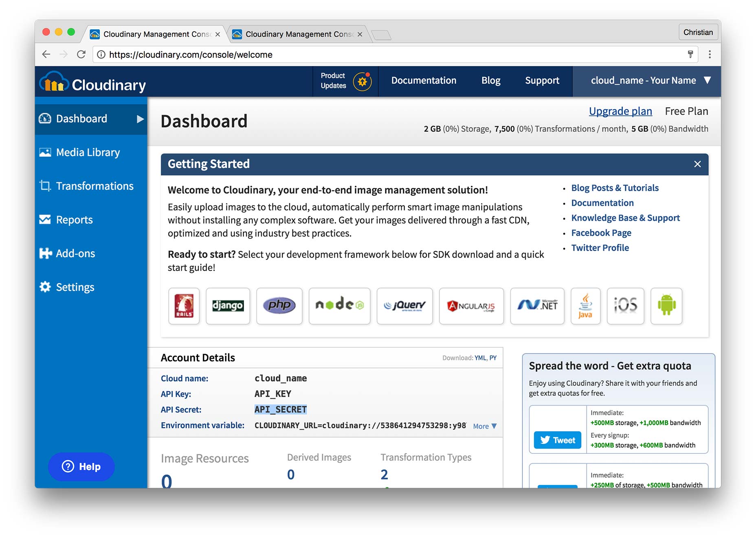Open Knowledge Base & Support link
Image resolution: width=756 pixels, height=538 pixels.
(x=625, y=218)
